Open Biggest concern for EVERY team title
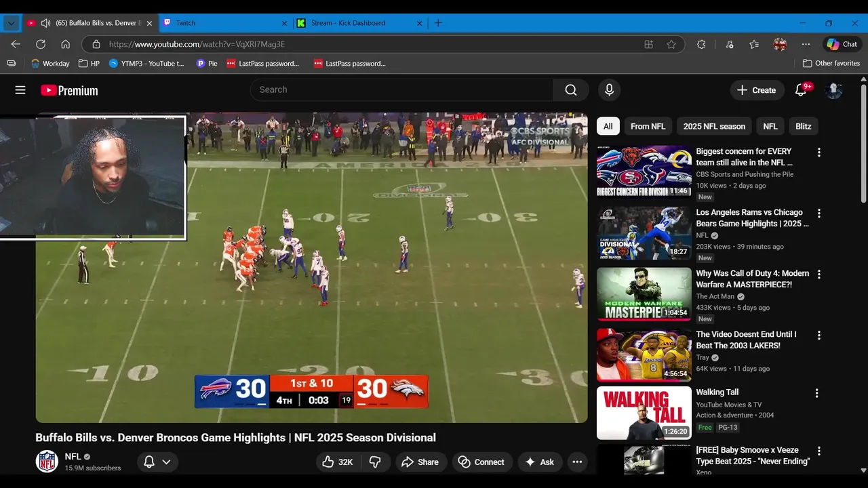The width and height of the screenshot is (868, 488). pos(745,157)
